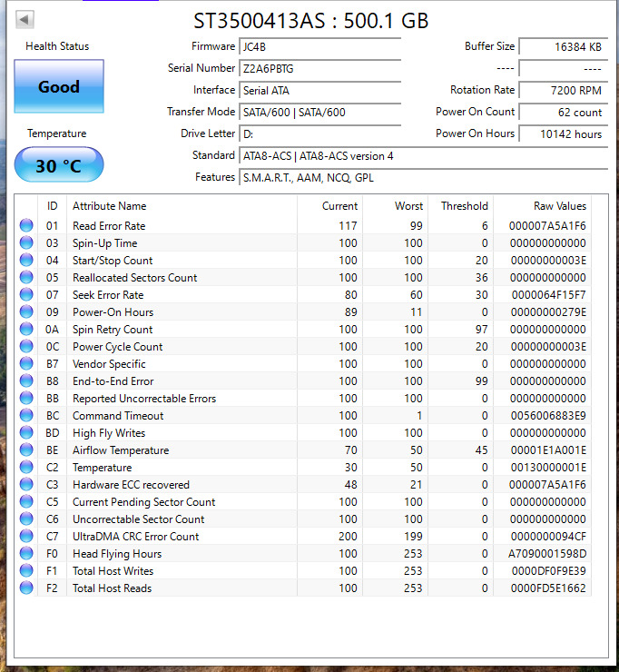Click status icon for Start/Stop Count
619x672 pixels.
click(x=26, y=260)
